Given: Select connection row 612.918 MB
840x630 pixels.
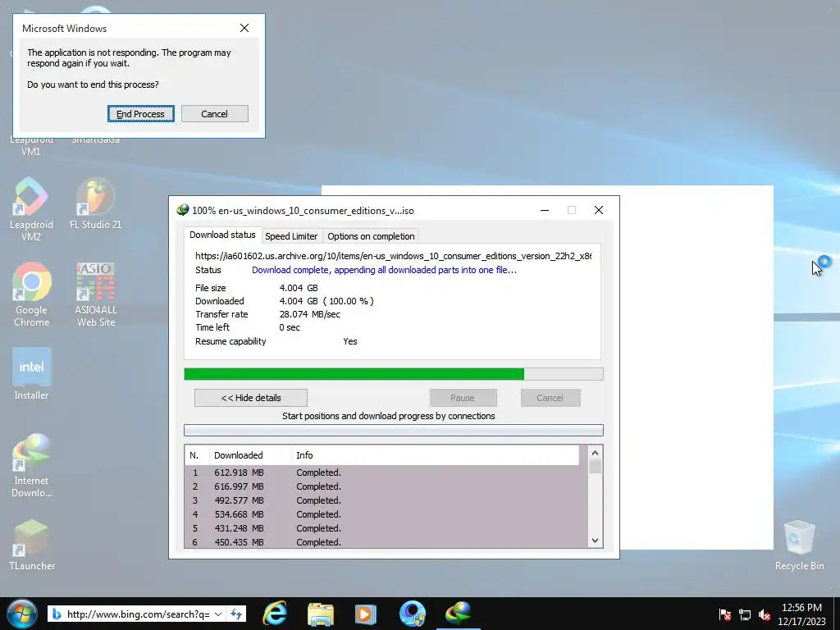Looking at the screenshot, I should coord(386,472).
